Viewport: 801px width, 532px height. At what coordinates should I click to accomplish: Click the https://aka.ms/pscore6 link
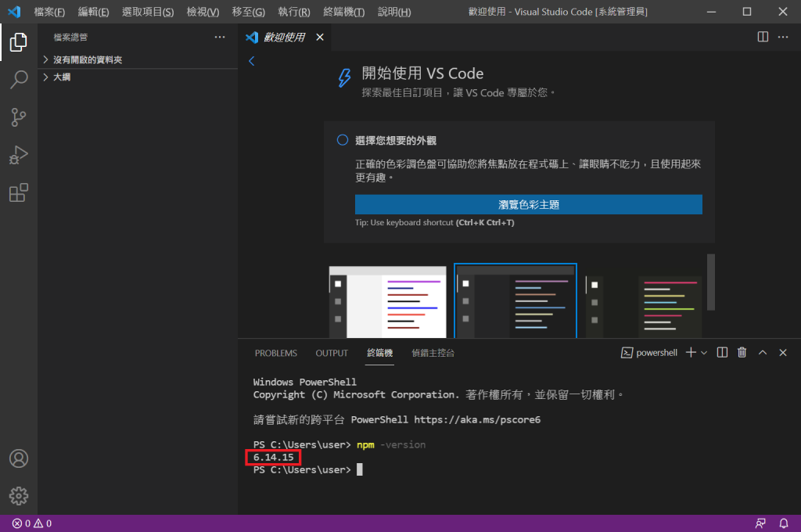pyautogui.click(x=477, y=419)
